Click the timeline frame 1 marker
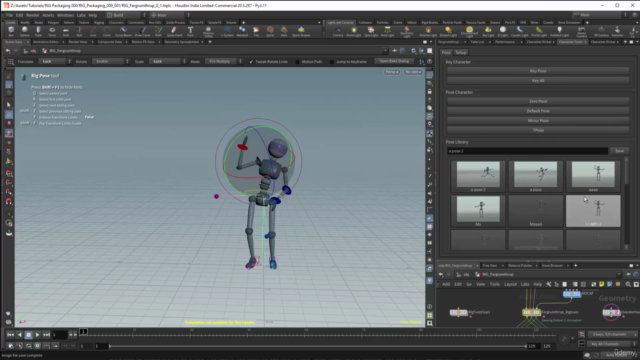 tap(83, 331)
